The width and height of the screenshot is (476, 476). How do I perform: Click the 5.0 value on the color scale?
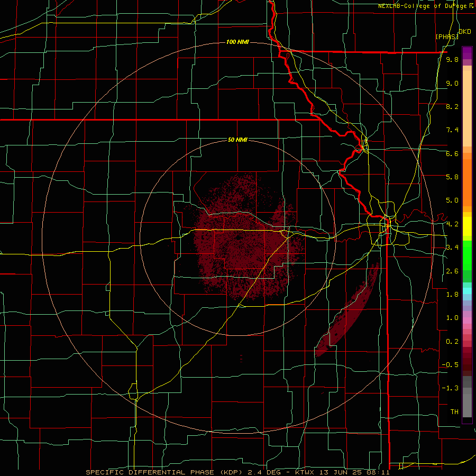452,200
